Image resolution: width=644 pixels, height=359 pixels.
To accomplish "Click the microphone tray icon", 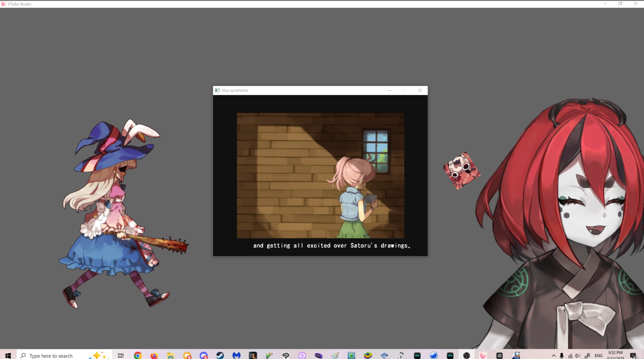I will pos(562,356).
